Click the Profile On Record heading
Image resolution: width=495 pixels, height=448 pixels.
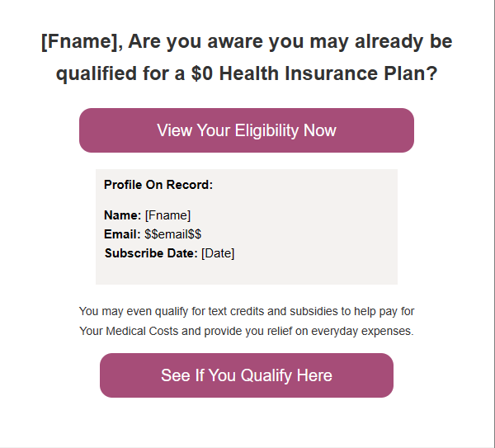coord(158,185)
